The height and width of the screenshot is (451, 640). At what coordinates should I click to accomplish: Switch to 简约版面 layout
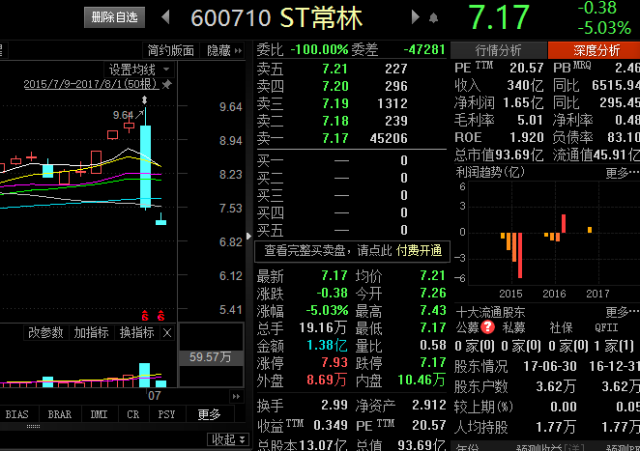[171, 51]
